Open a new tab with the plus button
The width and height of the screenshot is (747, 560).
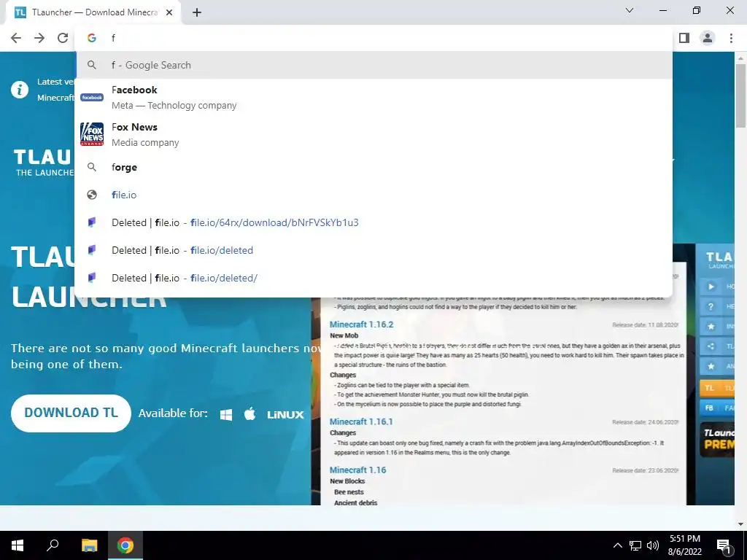coord(197,13)
